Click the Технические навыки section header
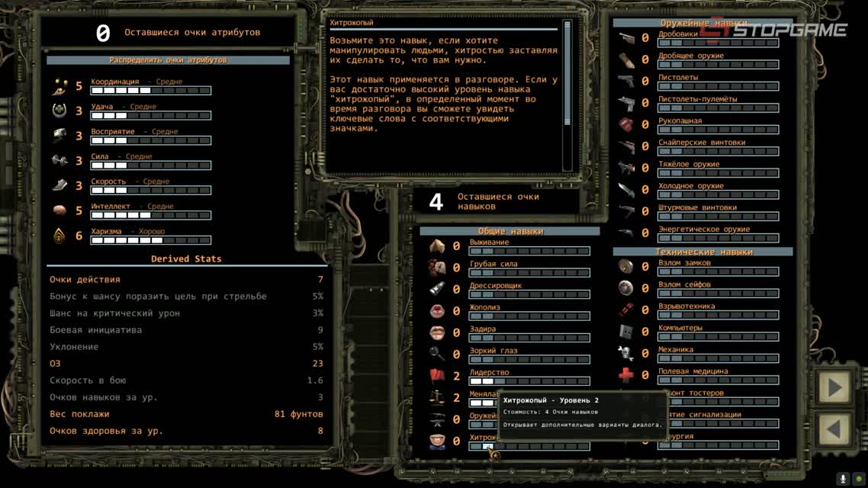 (703, 252)
